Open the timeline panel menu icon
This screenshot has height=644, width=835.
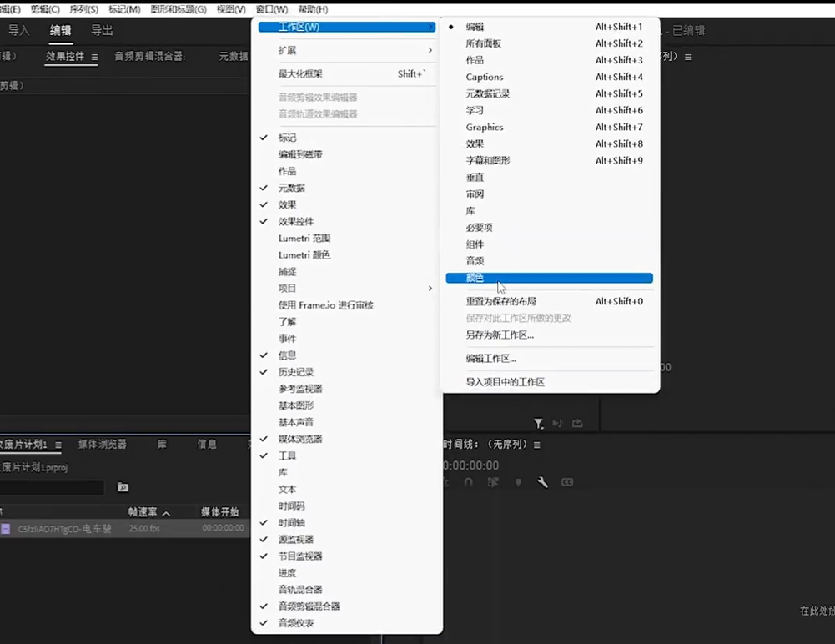point(537,445)
